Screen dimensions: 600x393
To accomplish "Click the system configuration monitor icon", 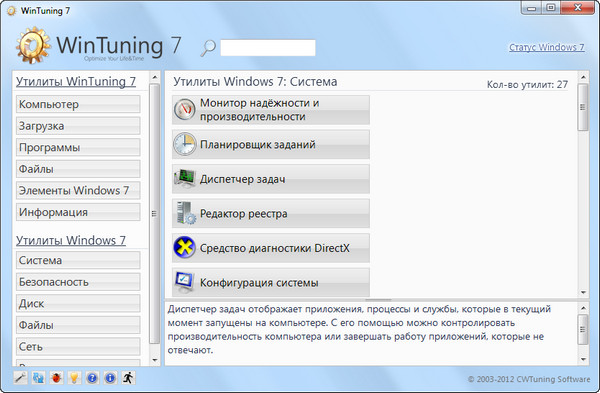I will click(184, 282).
